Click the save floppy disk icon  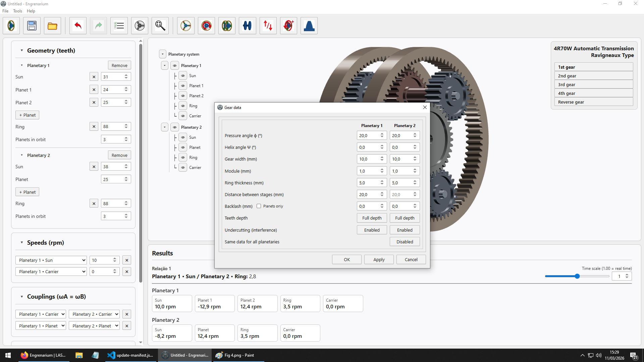32,26
